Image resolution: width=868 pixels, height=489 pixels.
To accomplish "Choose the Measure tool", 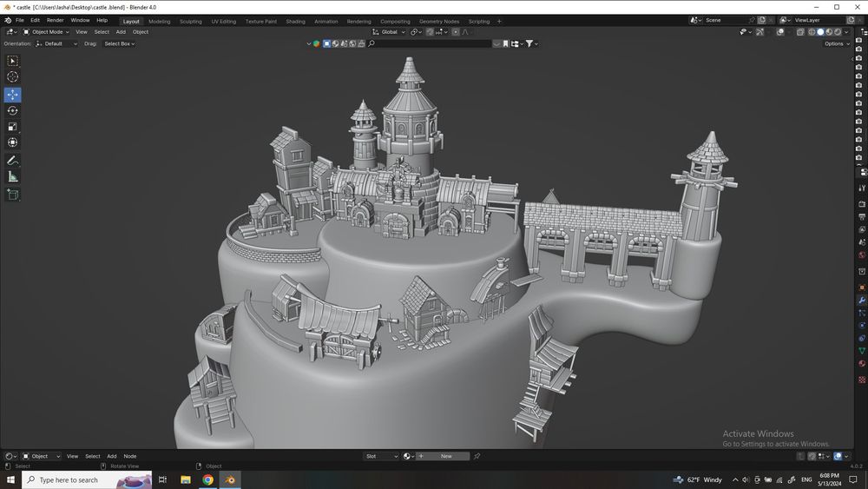I will pyautogui.click(x=13, y=176).
